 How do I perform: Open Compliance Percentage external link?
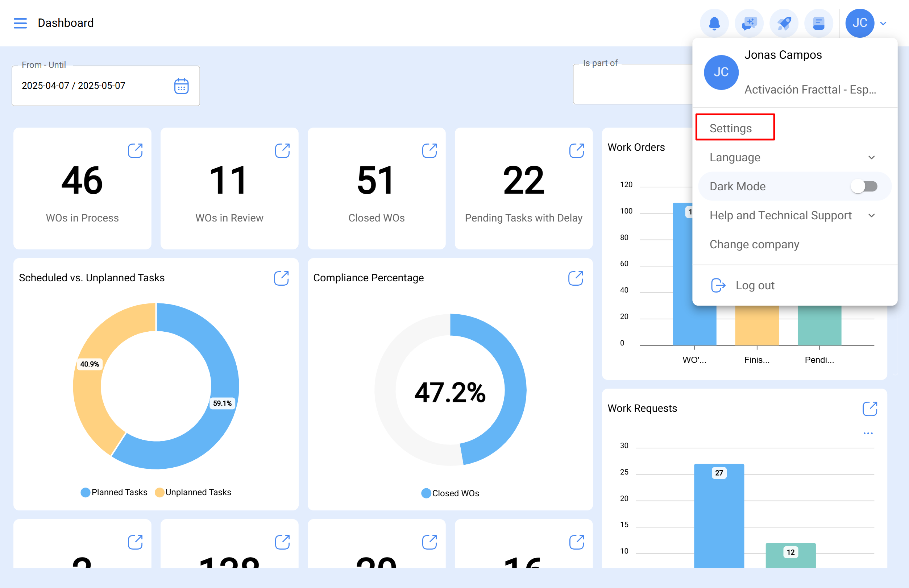tap(576, 278)
